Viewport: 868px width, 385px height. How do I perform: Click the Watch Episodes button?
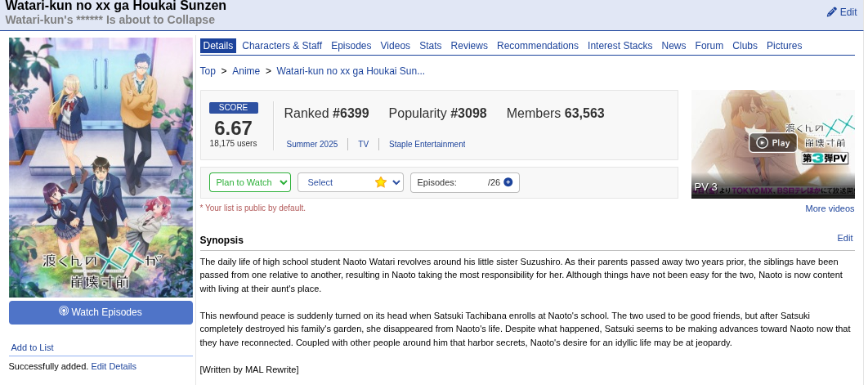pyautogui.click(x=101, y=312)
